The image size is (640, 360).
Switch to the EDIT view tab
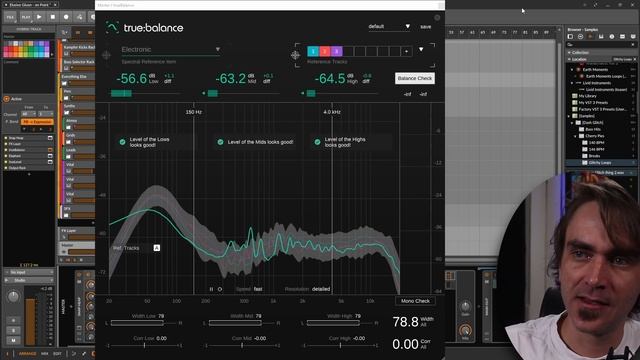pos(57,353)
